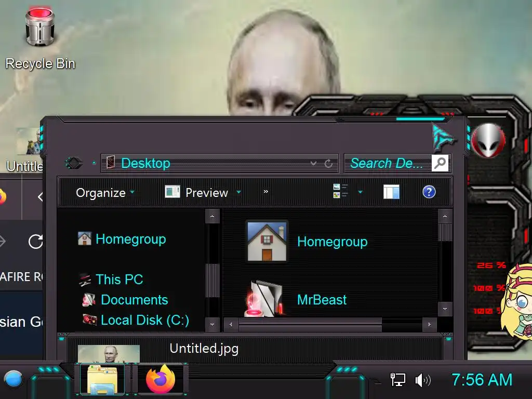Viewport: 532px width, 399px height.
Task: Select This PC in navigation pane
Action: point(119,279)
